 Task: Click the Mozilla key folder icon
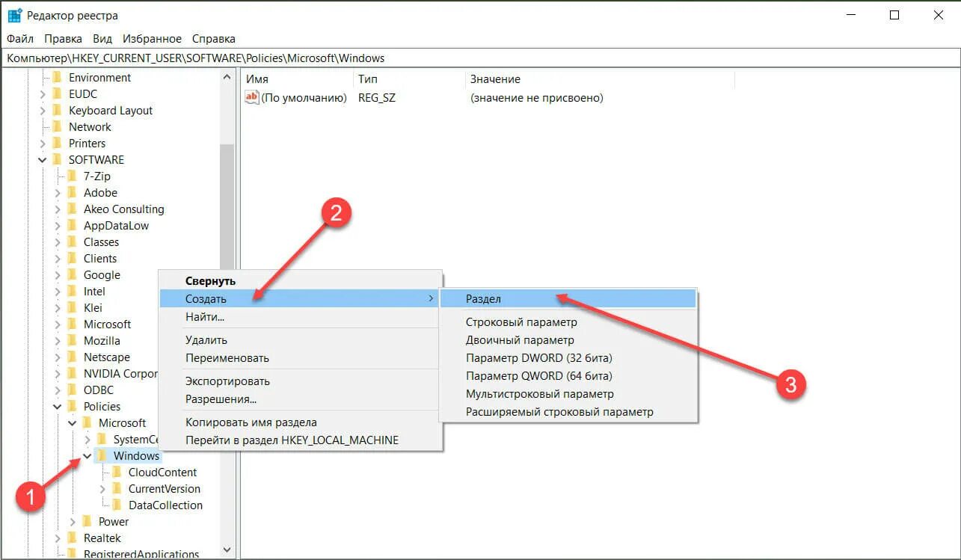point(72,341)
